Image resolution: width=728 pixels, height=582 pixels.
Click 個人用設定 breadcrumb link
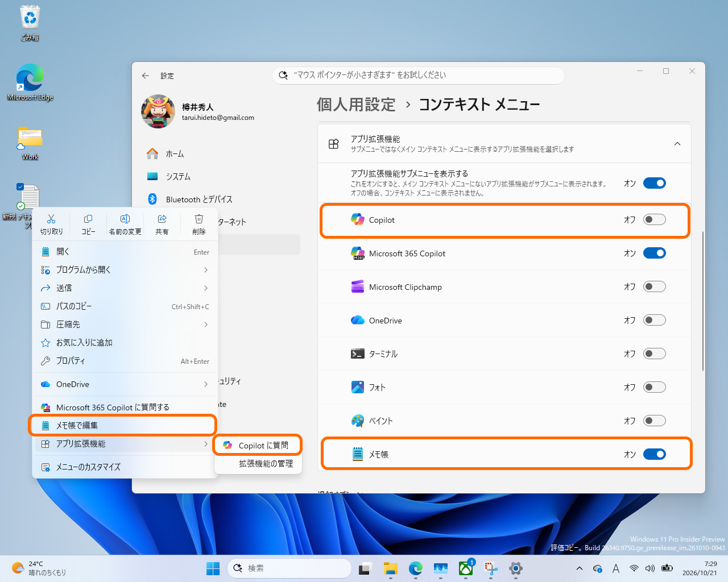356,105
